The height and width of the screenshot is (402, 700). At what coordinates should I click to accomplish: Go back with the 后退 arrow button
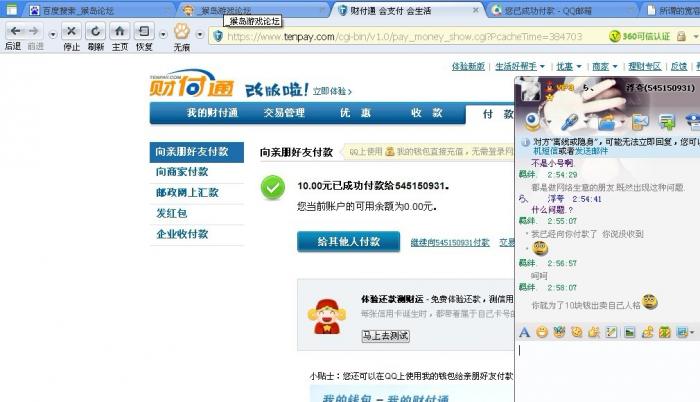coord(15,31)
